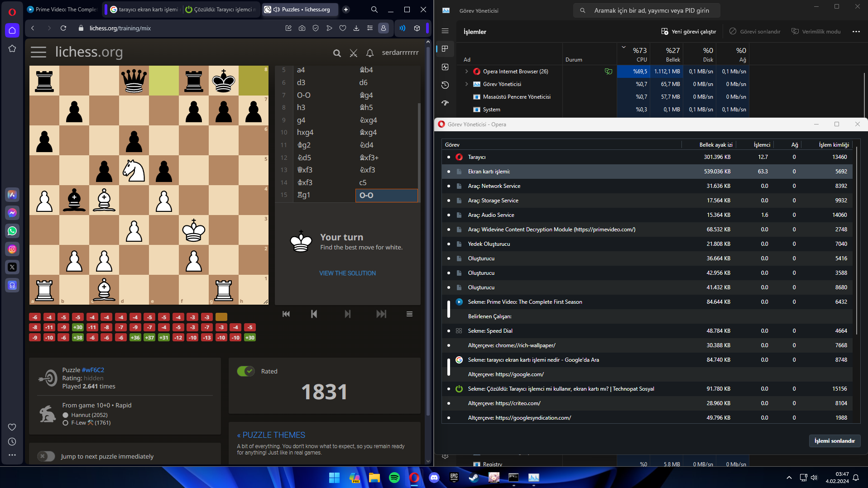
Task: Sort Task Manager by CPU column
Action: pyautogui.click(x=633, y=54)
